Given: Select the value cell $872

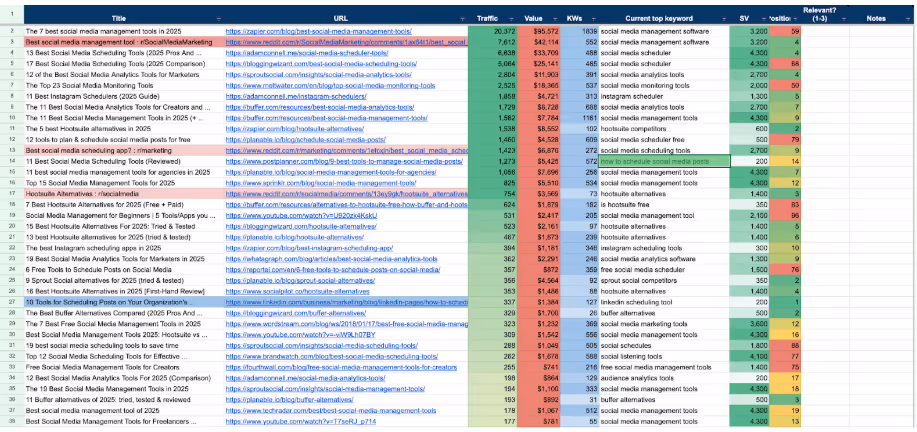Looking at the screenshot, I should (539, 269).
